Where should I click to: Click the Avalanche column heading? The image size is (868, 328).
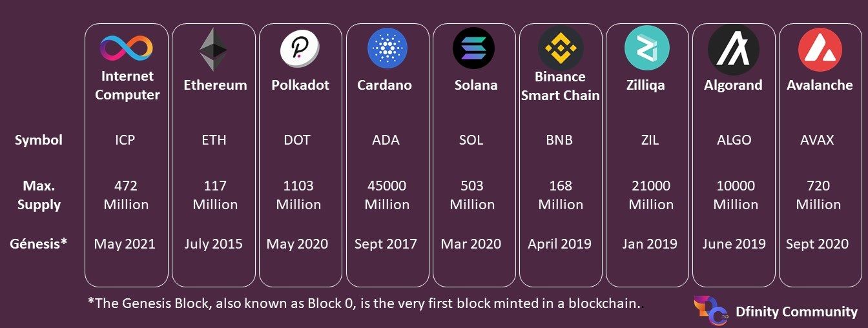[820, 85]
